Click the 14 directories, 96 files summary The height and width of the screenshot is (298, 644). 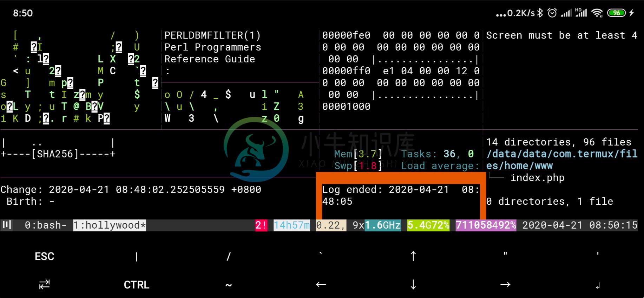(559, 142)
